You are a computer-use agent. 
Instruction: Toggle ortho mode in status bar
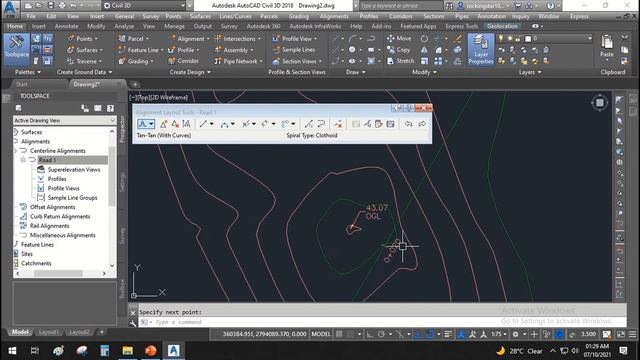(369, 334)
